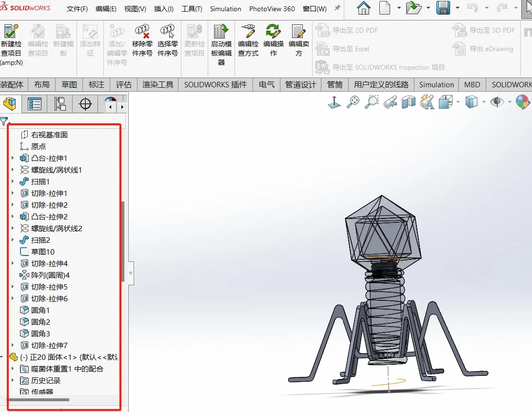
Task: Expand the 螺旋线/涡状线1 feature
Action: [x=13, y=170]
